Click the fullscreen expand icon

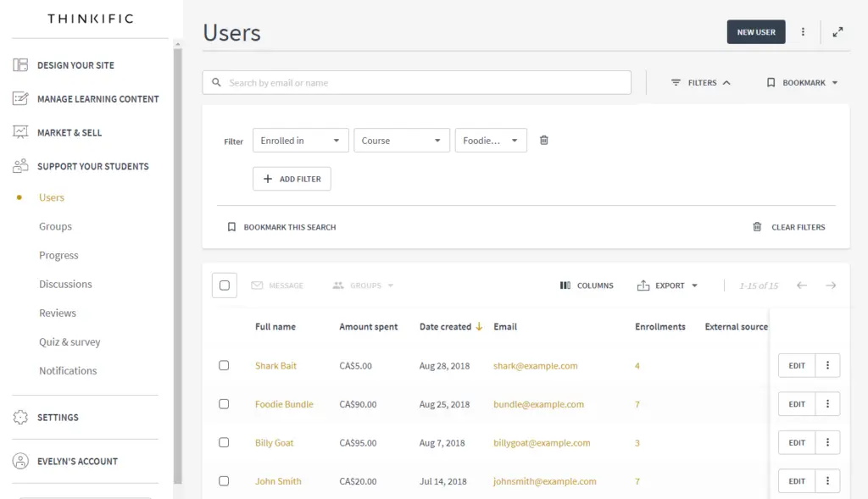coord(837,32)
